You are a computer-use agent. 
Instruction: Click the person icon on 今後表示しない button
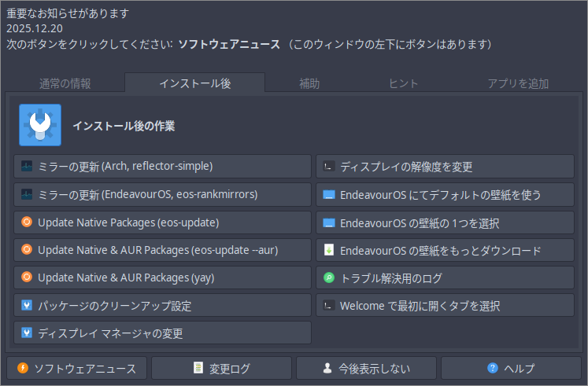(x=327, y=368)
